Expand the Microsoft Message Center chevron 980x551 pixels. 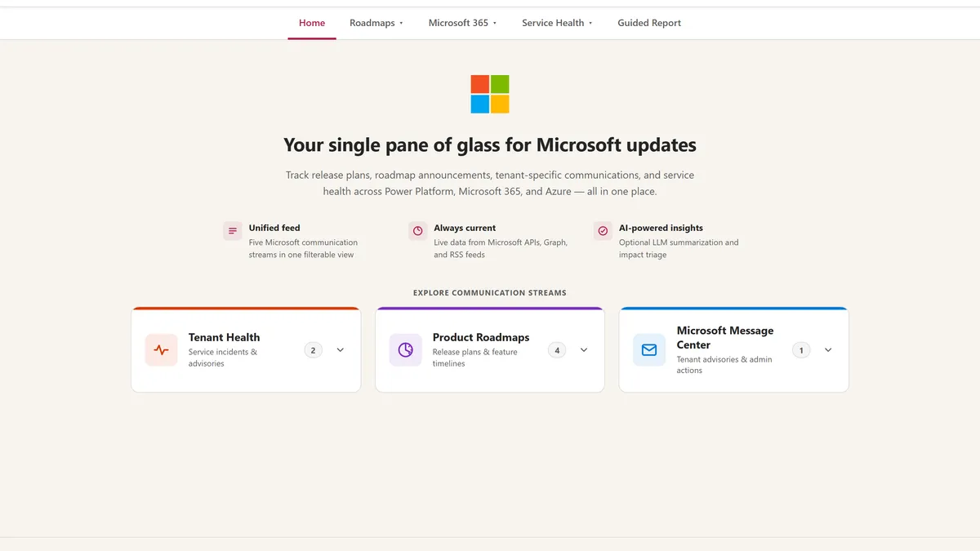point(828,350)
